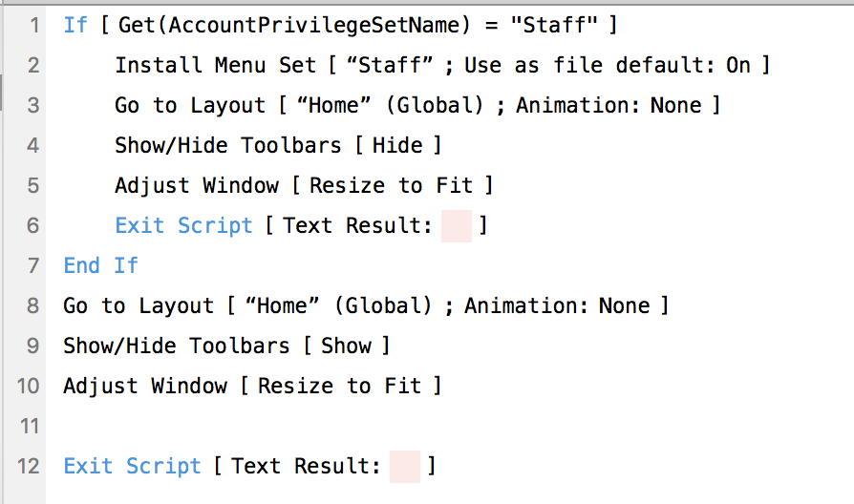This screenshot has height=504, width=854.
Task: Click line number 12 in the gutter
Action: tap(29, 467)
